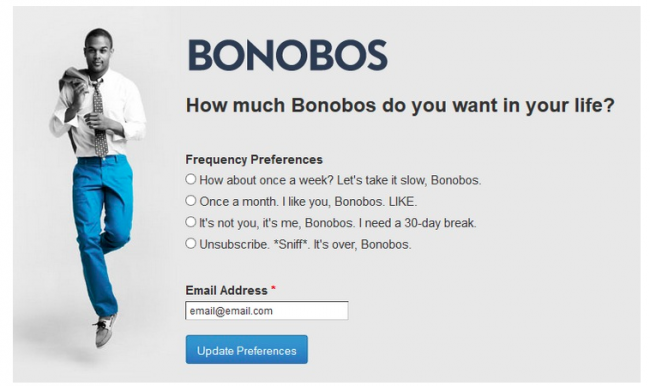650x386 pixels.
Task: Click the Bonobos logo
Action: pyautogui.click(x=288, y=55)
